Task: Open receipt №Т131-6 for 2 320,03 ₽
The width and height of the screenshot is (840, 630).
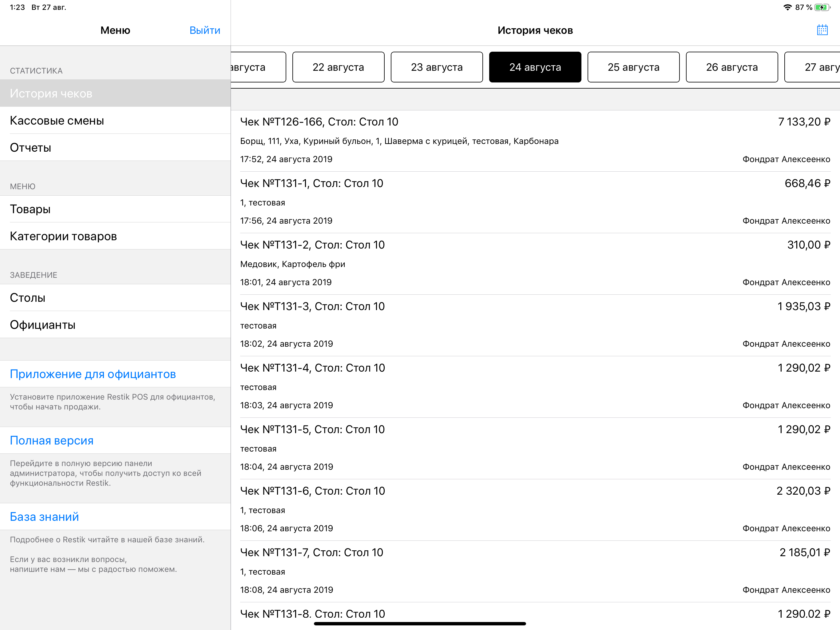Action: pos(535,509)
